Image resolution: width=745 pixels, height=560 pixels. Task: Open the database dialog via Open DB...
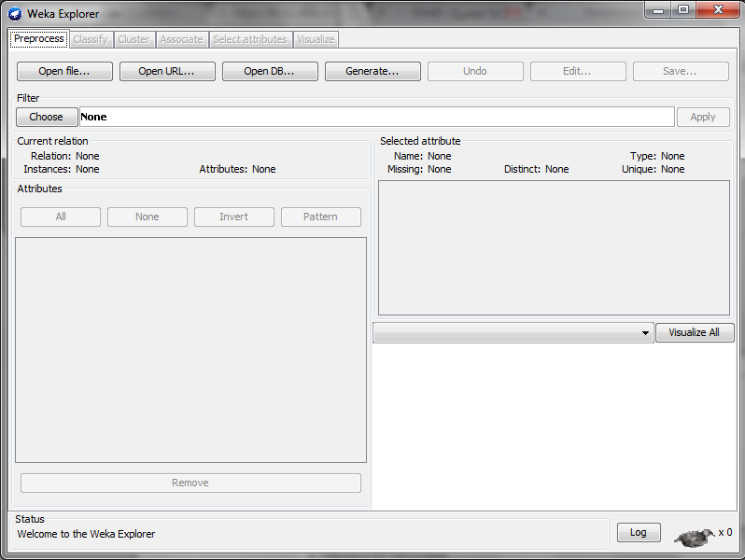(270, 71)
